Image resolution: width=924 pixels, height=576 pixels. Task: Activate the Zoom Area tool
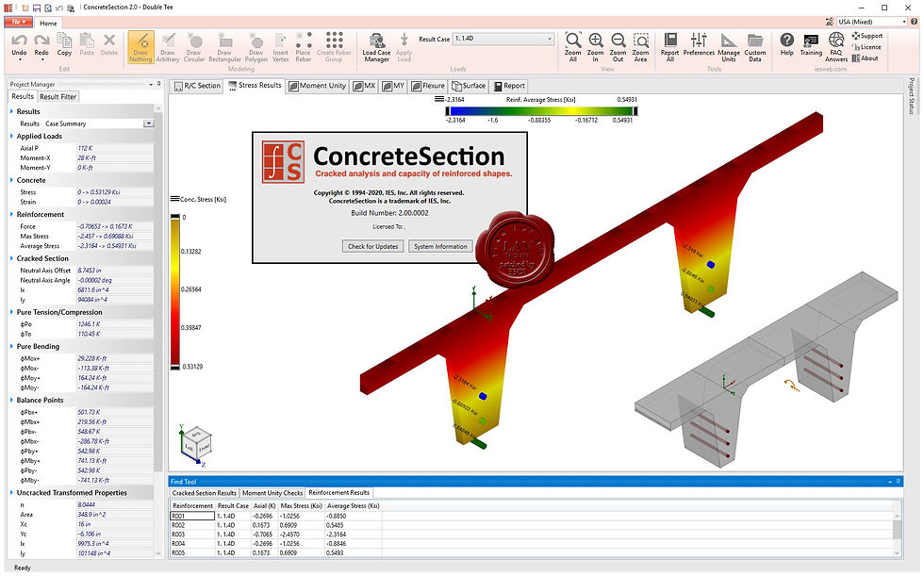point(640,47)
